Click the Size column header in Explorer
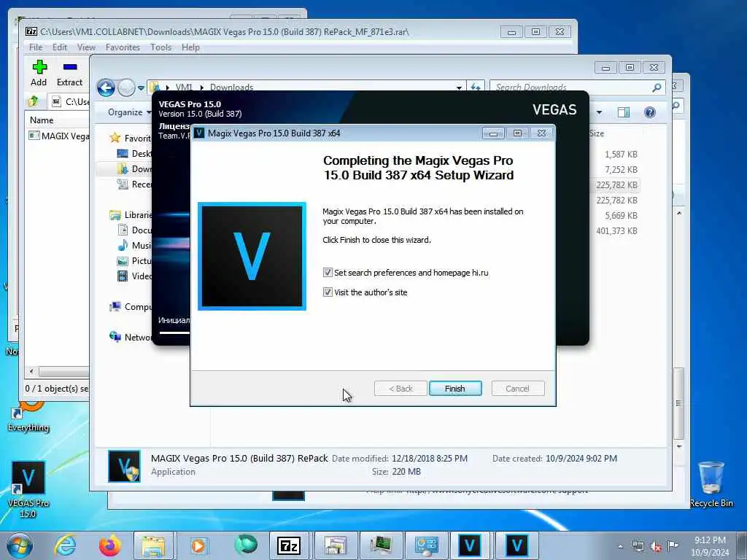Screen dimensions: 747x560 (x=597, y=134)
